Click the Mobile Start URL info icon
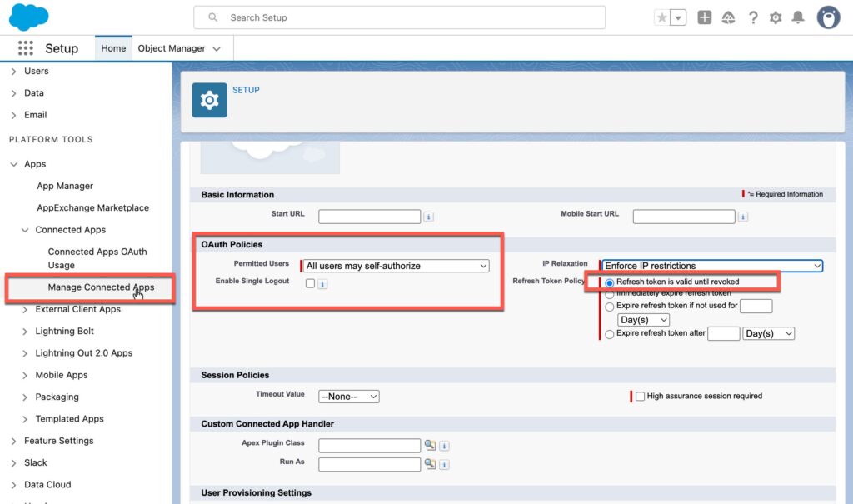This screenshot has height=504, width=853. pyautogui.click(x=742, y=217)
